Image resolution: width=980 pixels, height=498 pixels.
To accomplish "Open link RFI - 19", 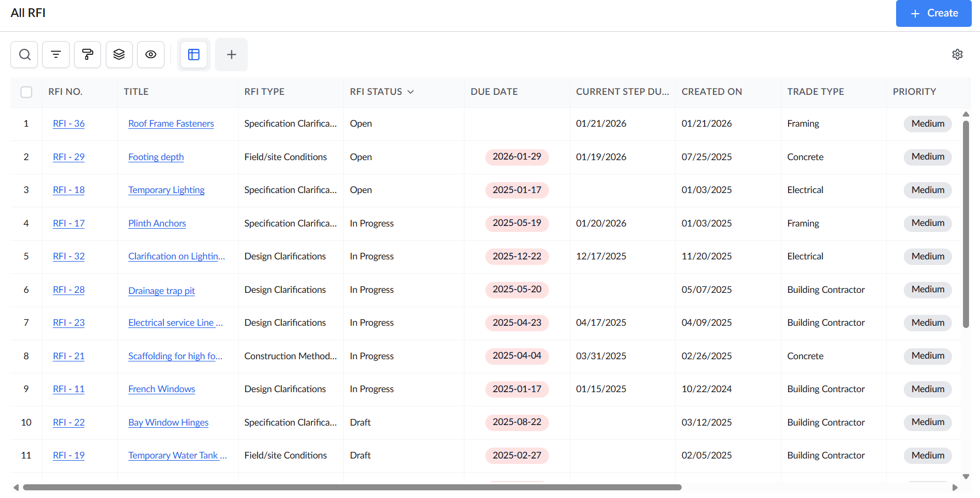I will (x=69, y=455).
